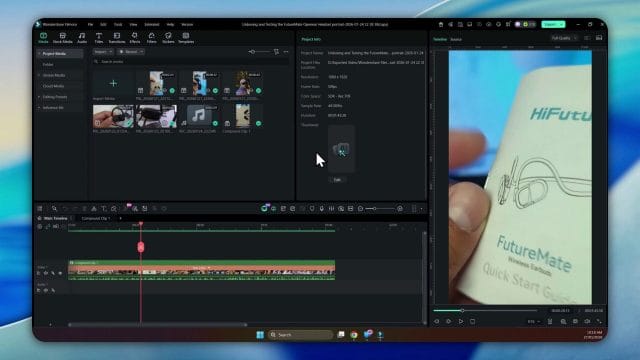This screenshot has height=360, width=640.
Task: Click the media filter icon
Action: 276,52
